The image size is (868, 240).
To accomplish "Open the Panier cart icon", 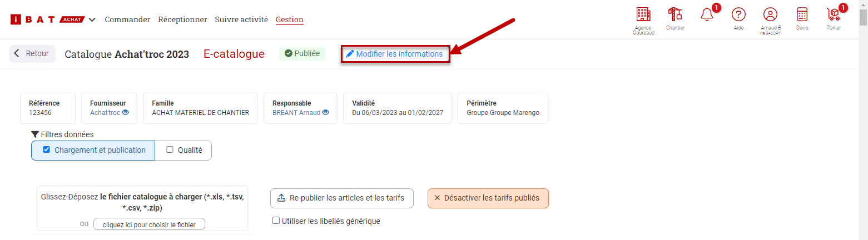I will pyautogui.click(x=834, y=15).
